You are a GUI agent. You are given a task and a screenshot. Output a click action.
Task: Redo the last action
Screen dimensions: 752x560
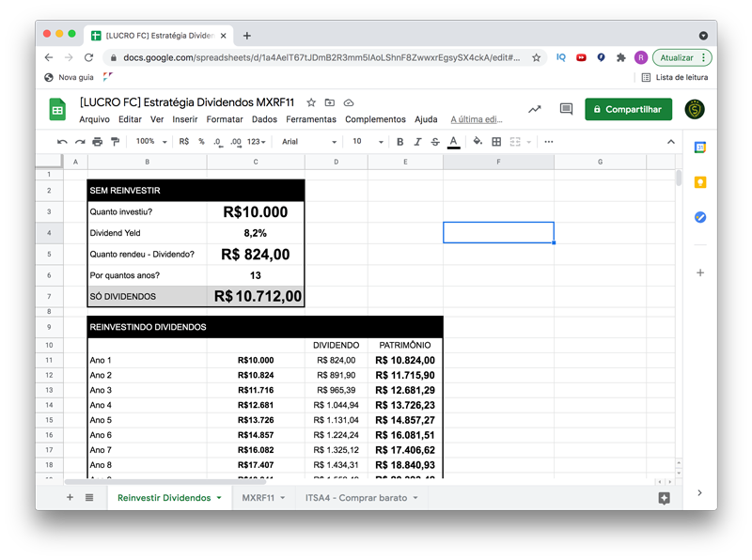click(80, 142)
